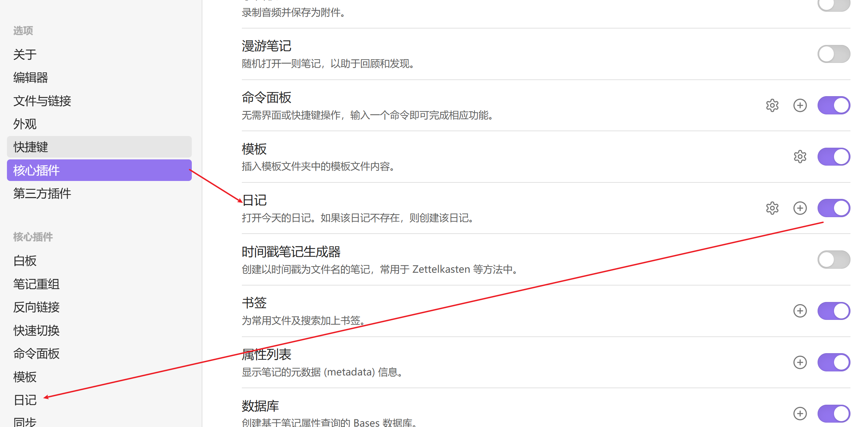Open 第三方插件 settings section
This screenshot has width=868, height=427.
coord(42,193)
